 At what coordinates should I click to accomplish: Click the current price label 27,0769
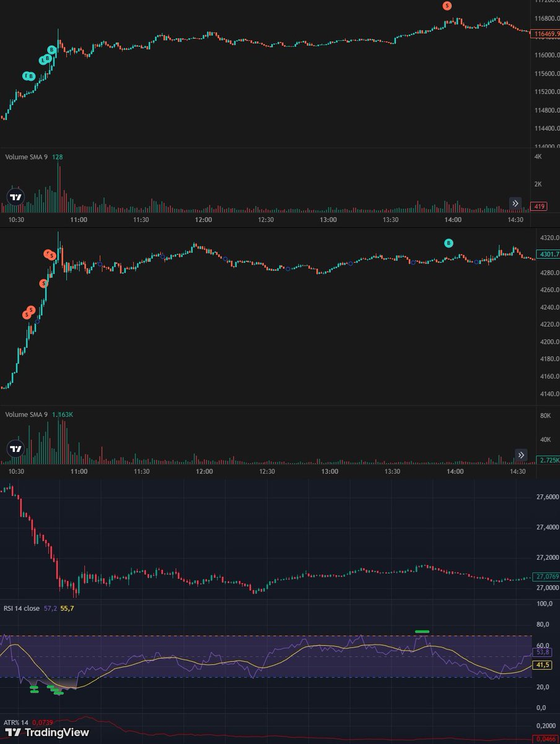click(x=546, y=577)
